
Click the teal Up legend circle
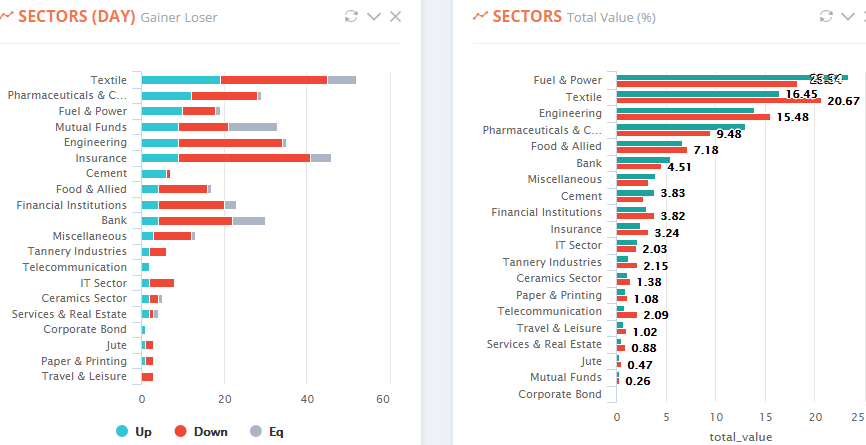122,431
